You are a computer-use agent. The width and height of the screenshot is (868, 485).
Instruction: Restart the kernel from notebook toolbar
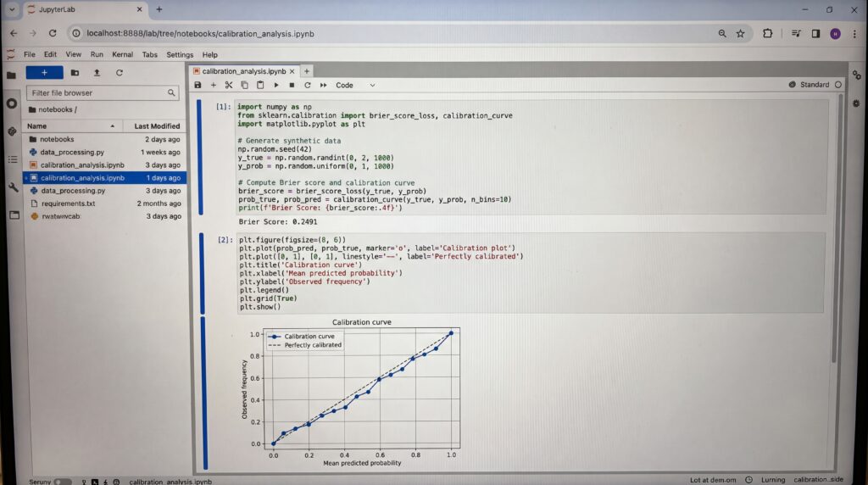point(307,86)
